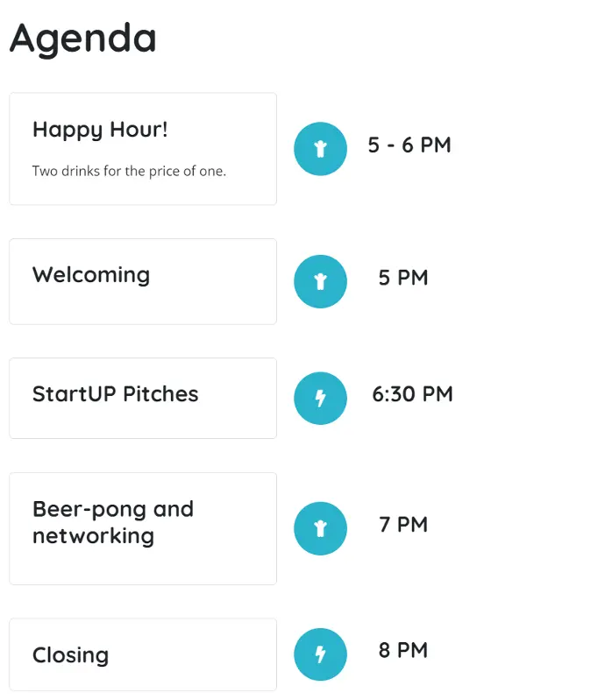Click the 6:30 PM time label

(x=412, y=394)
